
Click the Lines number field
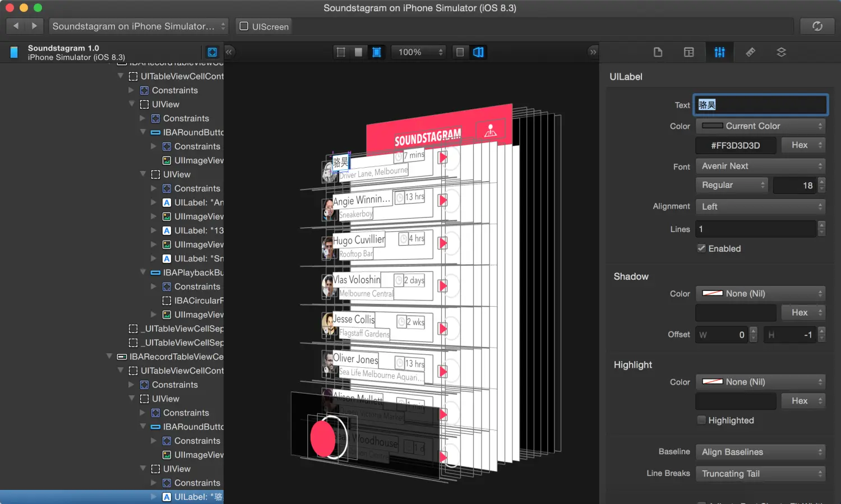tap(756, 229)
